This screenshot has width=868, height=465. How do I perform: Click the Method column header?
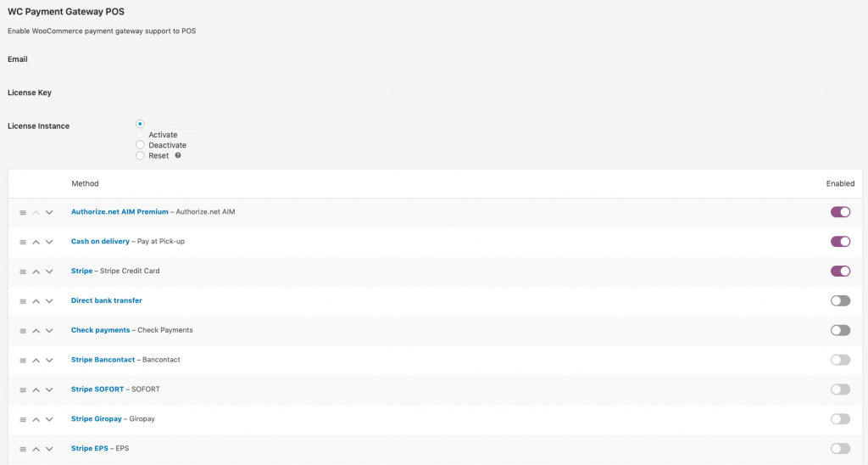[x=85, y=183]
